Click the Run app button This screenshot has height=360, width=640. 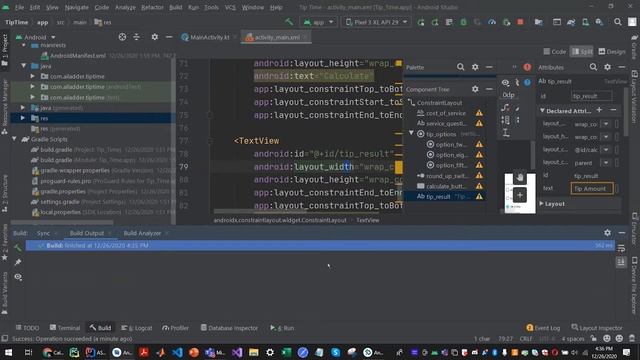click(421, 22)
